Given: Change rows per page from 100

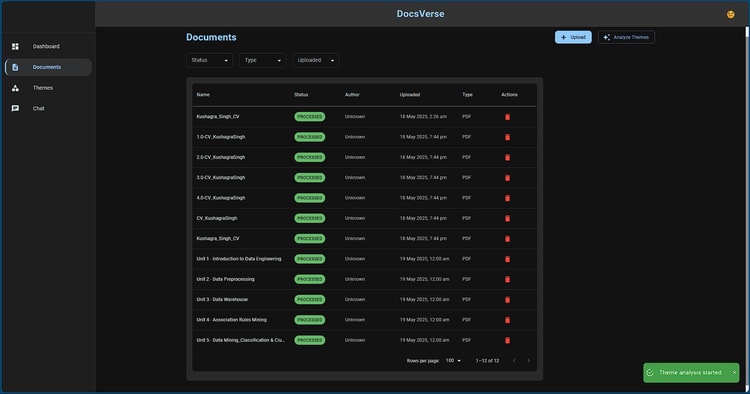Looking at the screenshot, I should pyautogui.click(x=453, y=361).
